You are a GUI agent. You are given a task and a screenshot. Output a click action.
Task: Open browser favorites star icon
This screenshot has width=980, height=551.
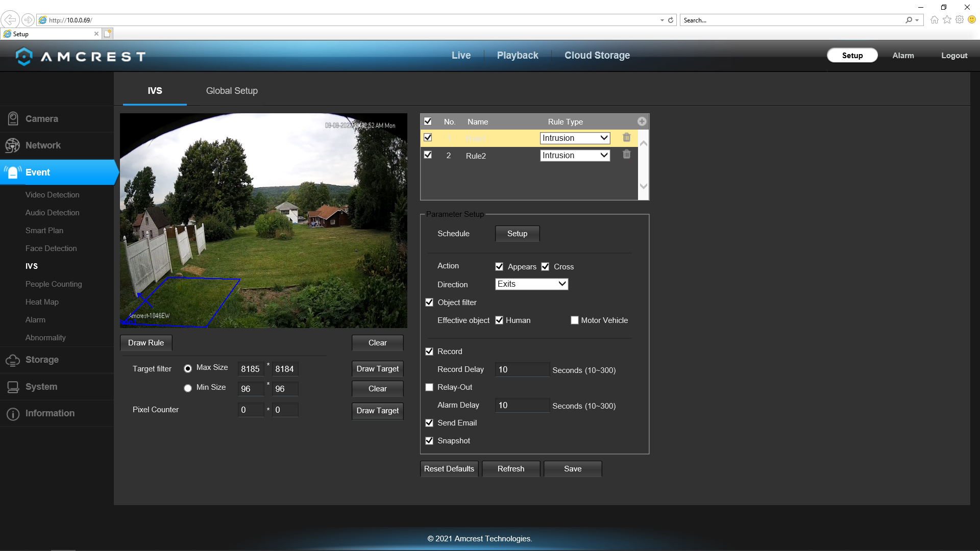click(x=947, y=20)
